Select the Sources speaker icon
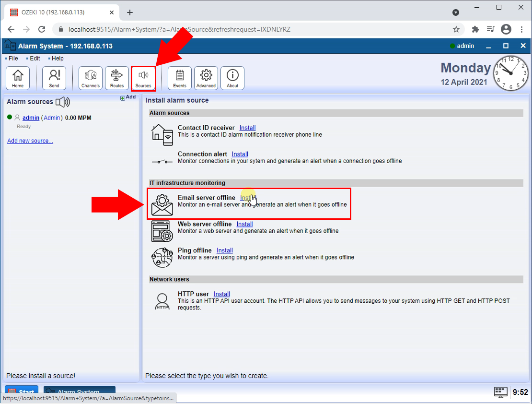This screenshot has height=404, width=532. pyautogui.click(x=143, y=78)
